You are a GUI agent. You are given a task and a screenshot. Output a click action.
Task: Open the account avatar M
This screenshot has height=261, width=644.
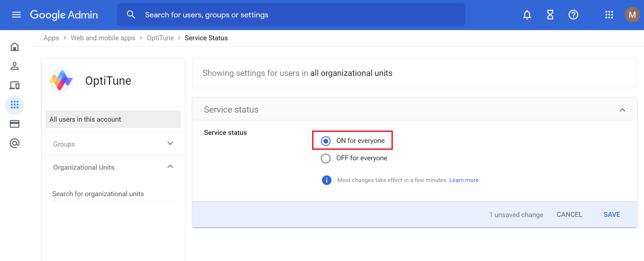pyautogui.click(x=632, y=15)
